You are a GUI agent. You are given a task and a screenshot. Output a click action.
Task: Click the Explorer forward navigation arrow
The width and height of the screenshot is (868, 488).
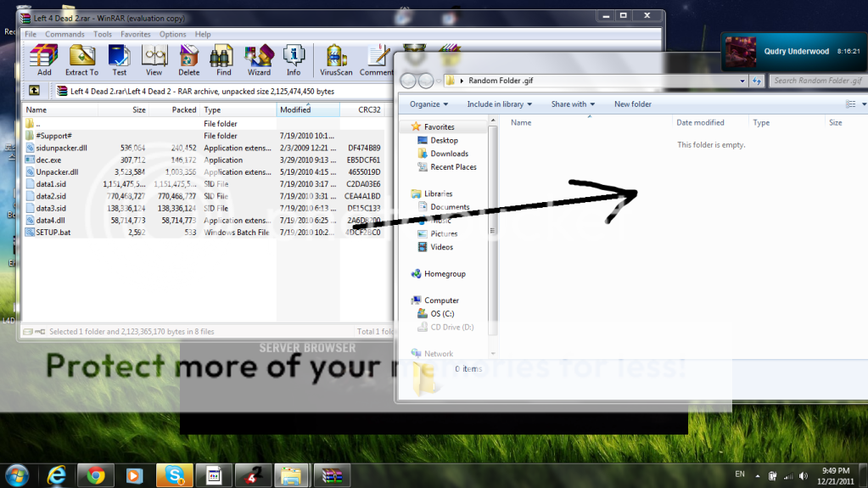[426, 81]
